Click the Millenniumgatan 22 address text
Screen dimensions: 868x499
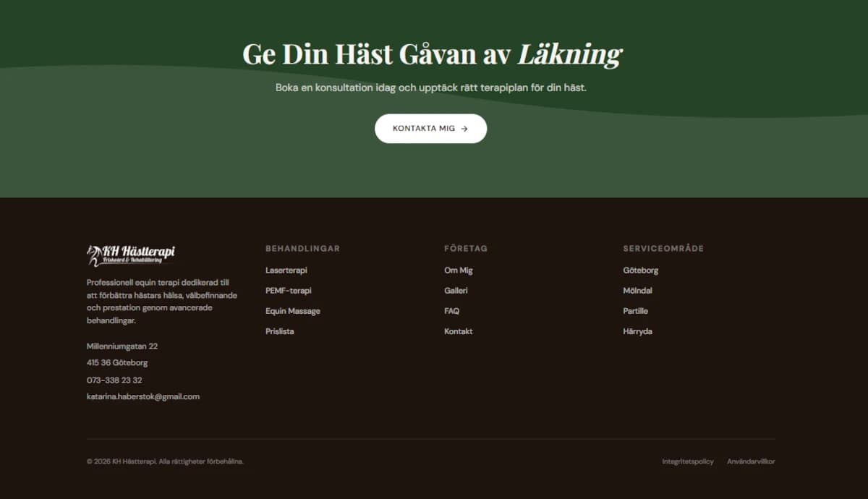pos(122,346)
